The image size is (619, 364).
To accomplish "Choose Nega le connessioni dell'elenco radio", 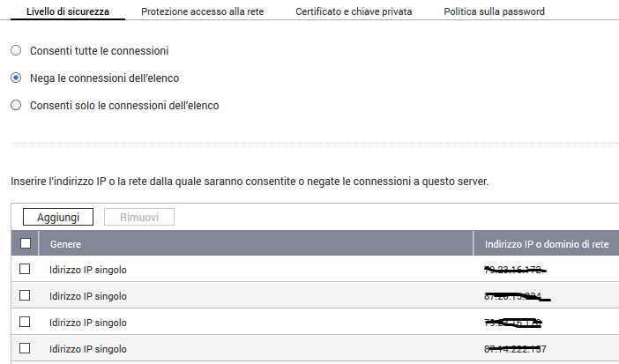I will coord(16,78).
